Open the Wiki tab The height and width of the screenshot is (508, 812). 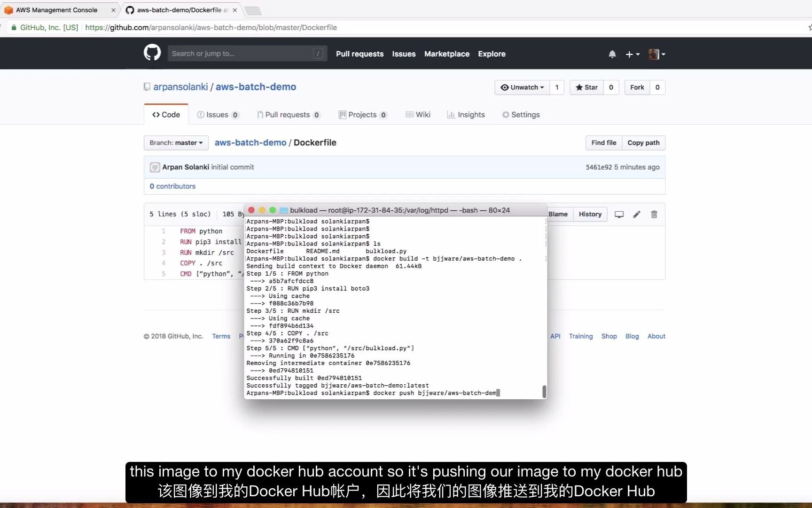(418, 115)
